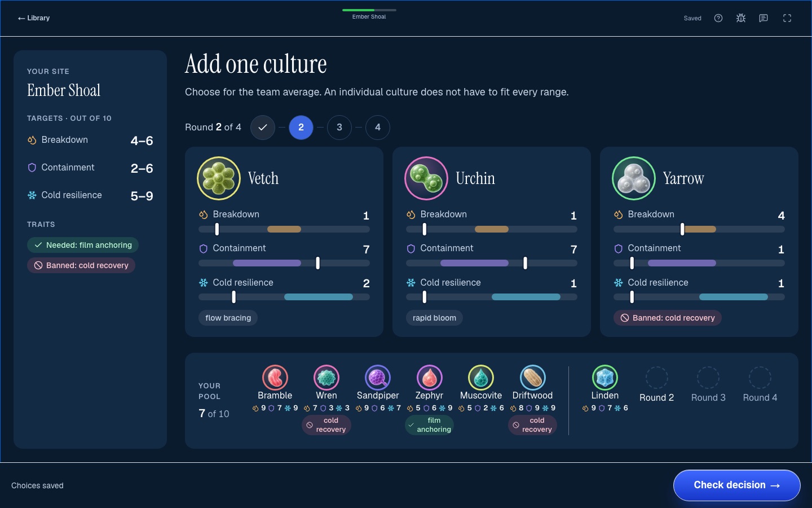Viewport: 812px width, 508px height.
Task: Click the Linden round-one pick icon
Action: pyautogui.click(x=605, y=378)
